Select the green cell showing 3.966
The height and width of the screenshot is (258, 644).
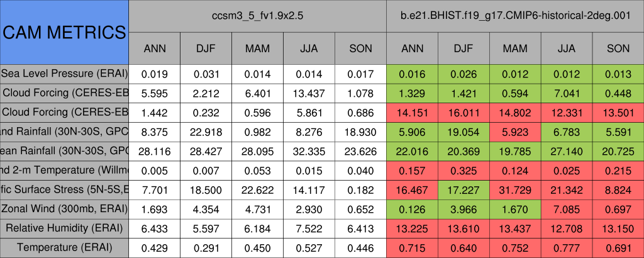point(464,209)
